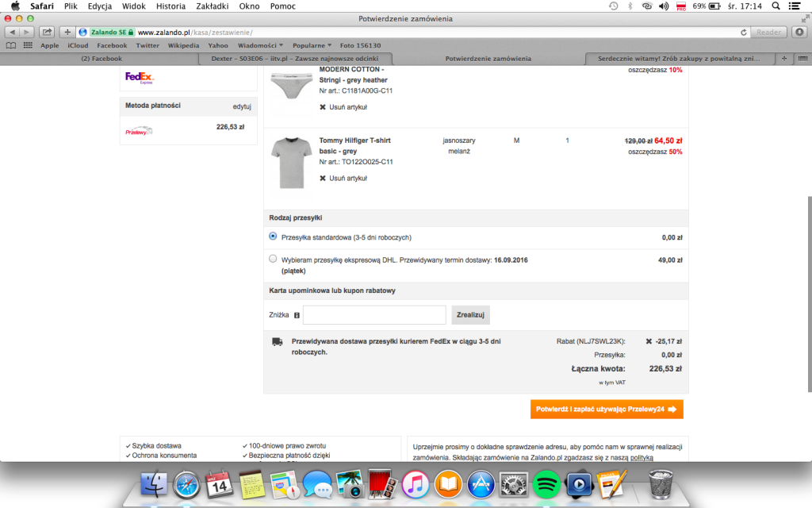Switch to the Facebook tab
This screenshot has width=812, height=508.
pyautogui.click(x=101, y=59)
